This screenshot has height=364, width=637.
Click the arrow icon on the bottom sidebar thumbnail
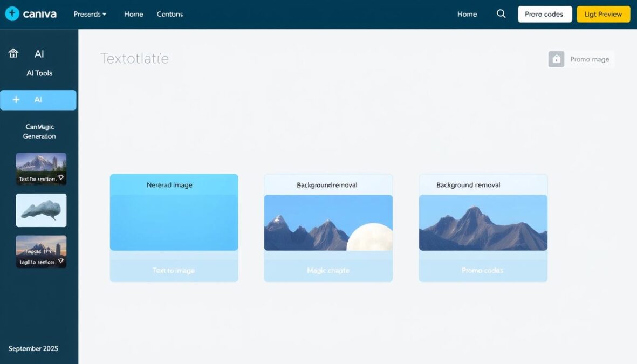61,259
